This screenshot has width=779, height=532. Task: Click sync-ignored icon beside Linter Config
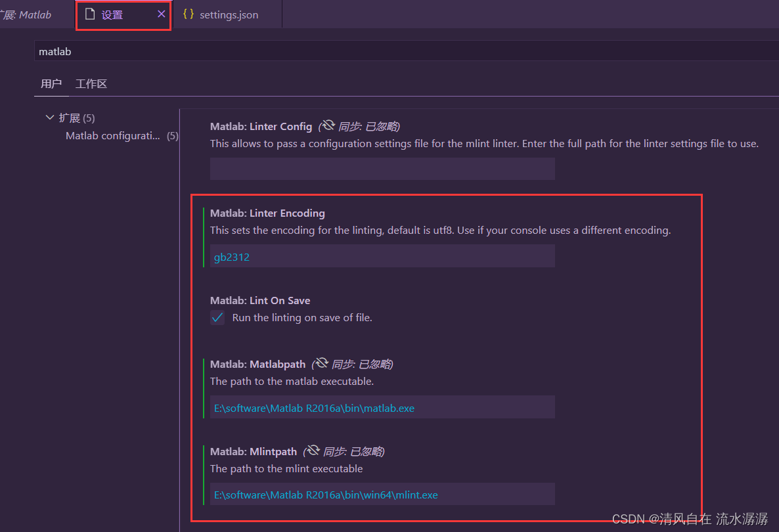(328, 125)
